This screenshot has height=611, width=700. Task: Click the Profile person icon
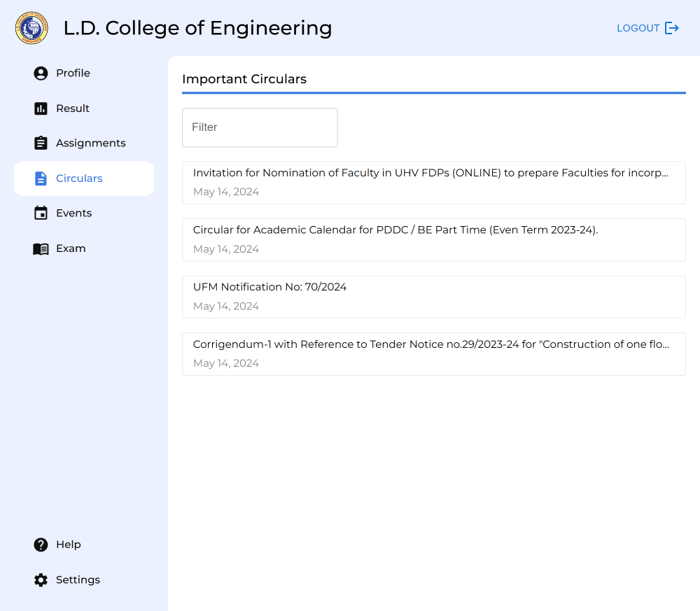pos(41,73)
